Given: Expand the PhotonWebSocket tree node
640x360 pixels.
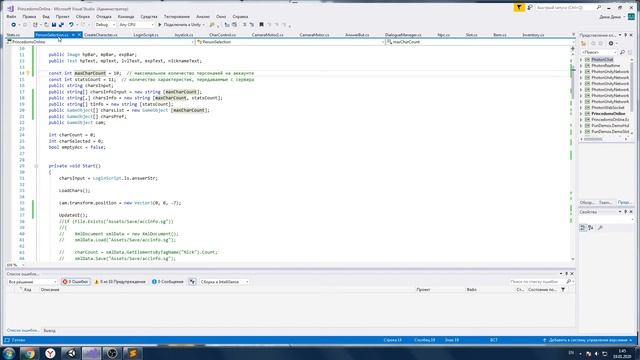Looking at the screenshot, I should (581, 107).
